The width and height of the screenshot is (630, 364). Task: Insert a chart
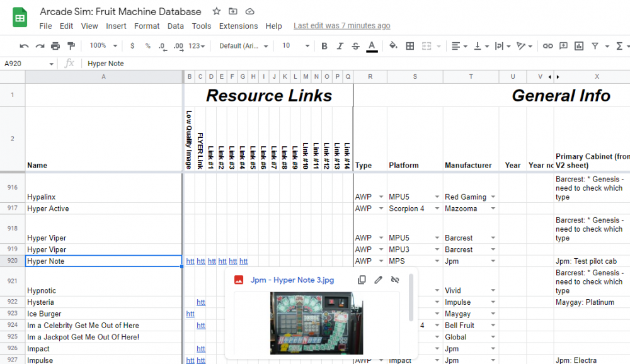click(579, 46)
